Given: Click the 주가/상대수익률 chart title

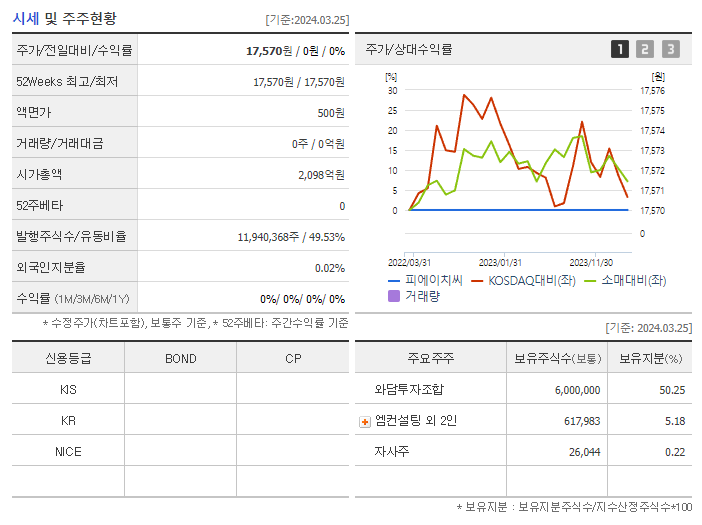Looking at the screenshot, I should (x=409, y=49).
